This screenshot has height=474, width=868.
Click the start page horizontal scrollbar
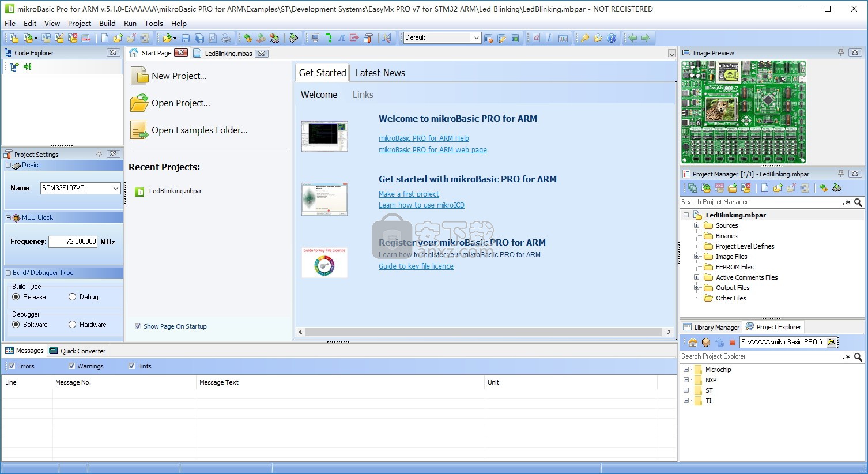tap(483, 332)
